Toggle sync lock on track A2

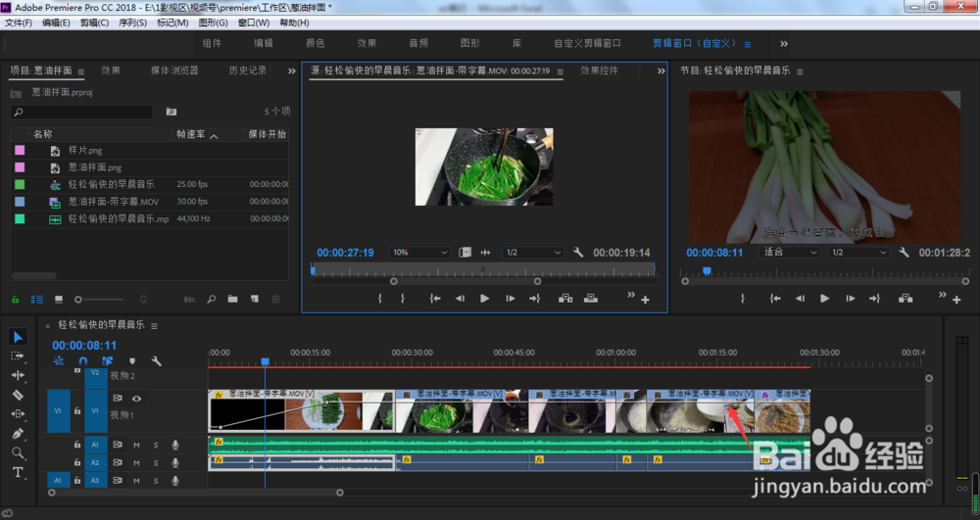point(118,462)
